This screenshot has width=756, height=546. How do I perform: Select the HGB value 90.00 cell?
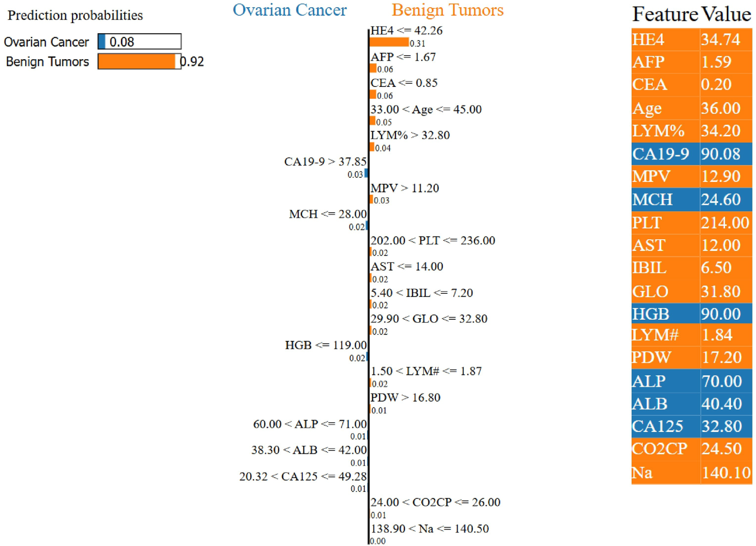(725, 314)
